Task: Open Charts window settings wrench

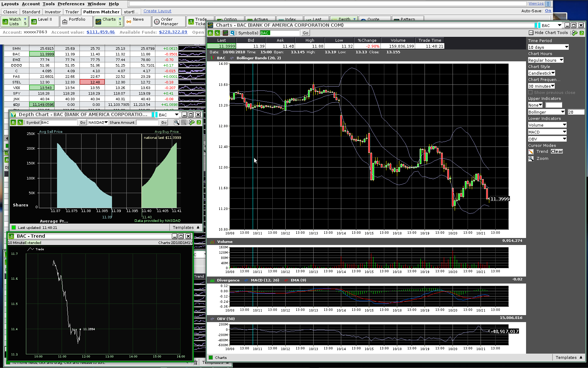Action: (574, 33)
